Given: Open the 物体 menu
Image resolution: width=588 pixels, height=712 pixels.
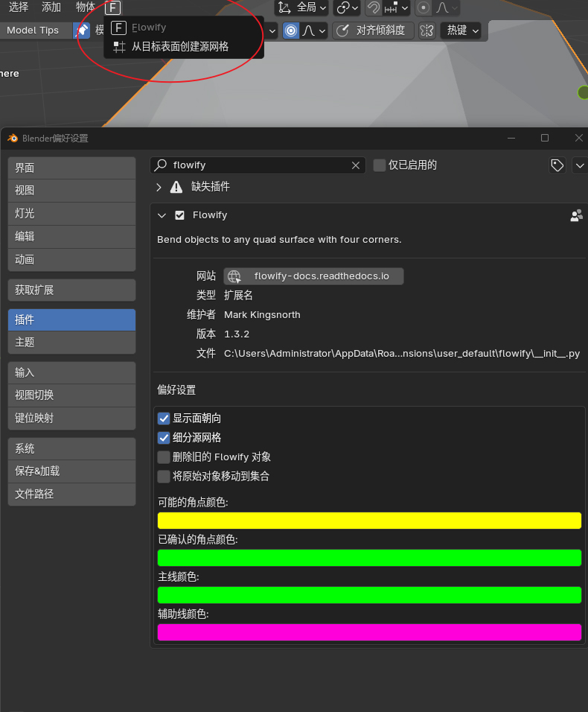Looking at the screenshot, I should tap(86, 7).
